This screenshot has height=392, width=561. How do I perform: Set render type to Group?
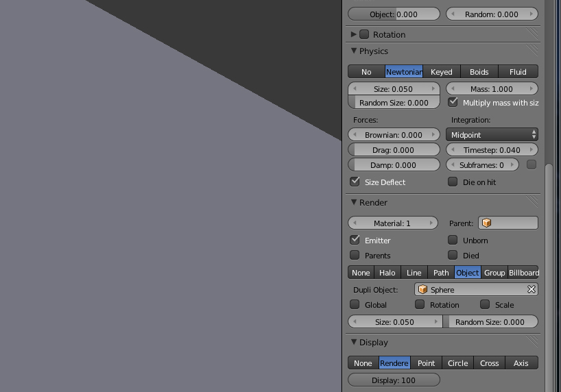point(494,273)
